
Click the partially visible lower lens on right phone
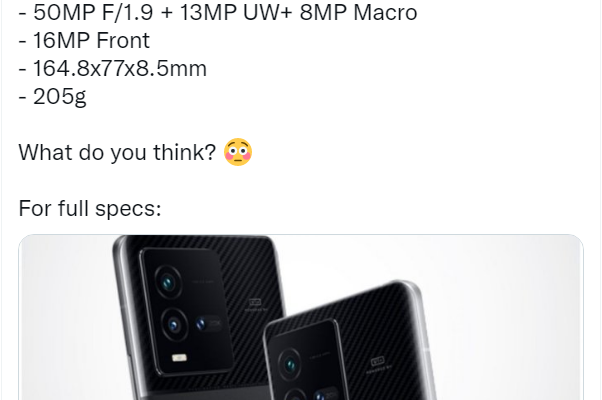point(296,394)
